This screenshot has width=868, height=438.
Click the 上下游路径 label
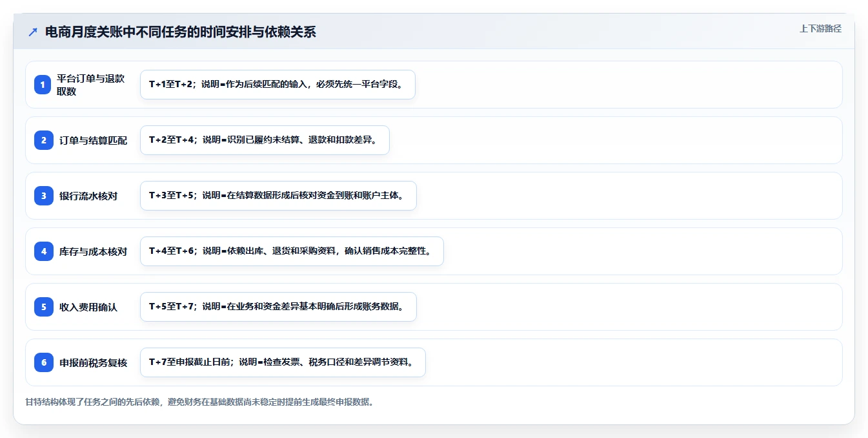click(820, 28)
